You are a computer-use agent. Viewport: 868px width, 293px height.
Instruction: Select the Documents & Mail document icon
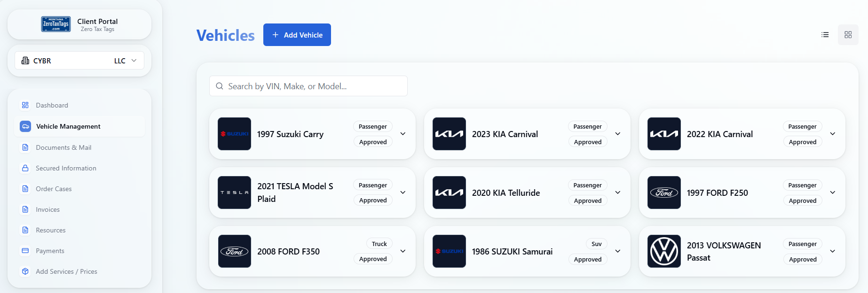pyautogui.click(x=25, y=147)
